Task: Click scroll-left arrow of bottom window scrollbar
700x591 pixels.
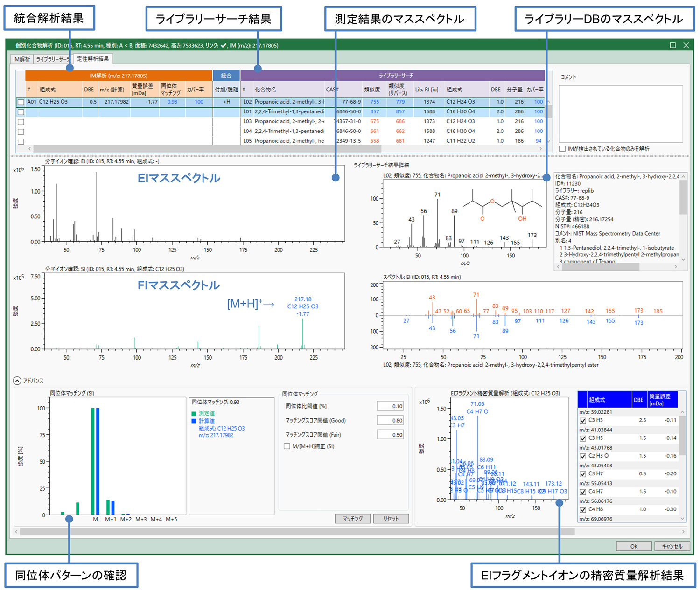Action: 16,532
